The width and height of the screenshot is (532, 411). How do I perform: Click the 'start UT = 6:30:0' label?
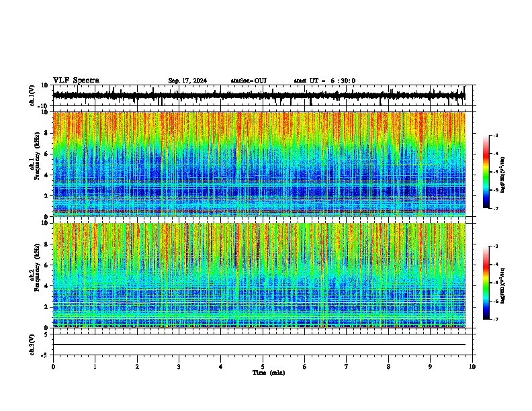324,81
